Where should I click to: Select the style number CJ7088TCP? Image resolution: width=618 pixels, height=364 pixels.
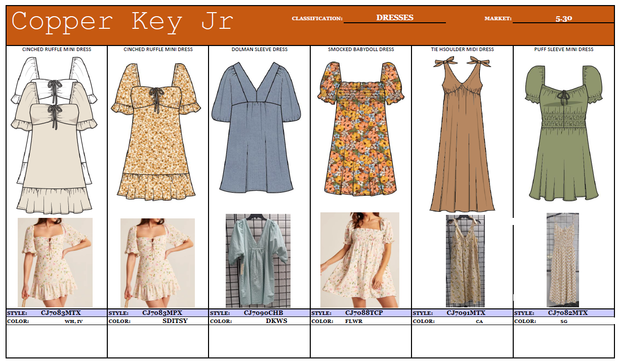[x=364, y=313]
